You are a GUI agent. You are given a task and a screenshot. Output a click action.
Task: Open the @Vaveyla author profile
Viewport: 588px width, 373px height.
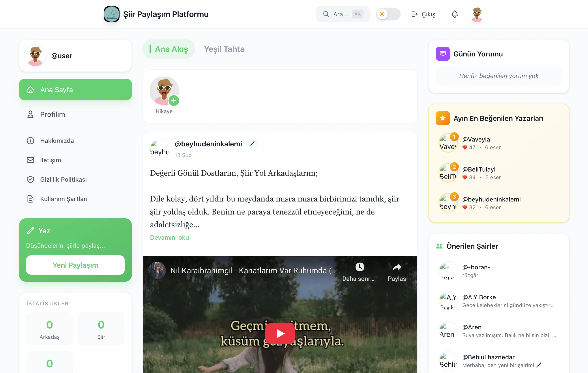(476, 139)
